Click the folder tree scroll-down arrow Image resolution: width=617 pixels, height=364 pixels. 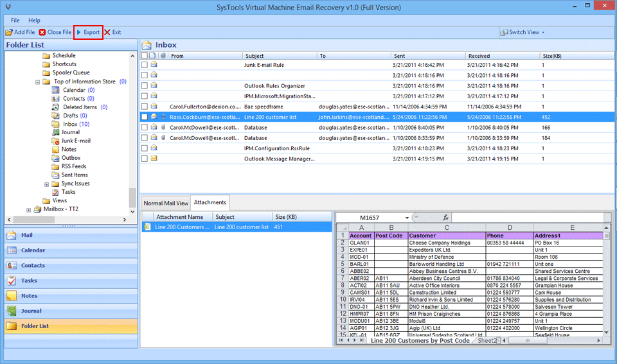click(132, 211)
